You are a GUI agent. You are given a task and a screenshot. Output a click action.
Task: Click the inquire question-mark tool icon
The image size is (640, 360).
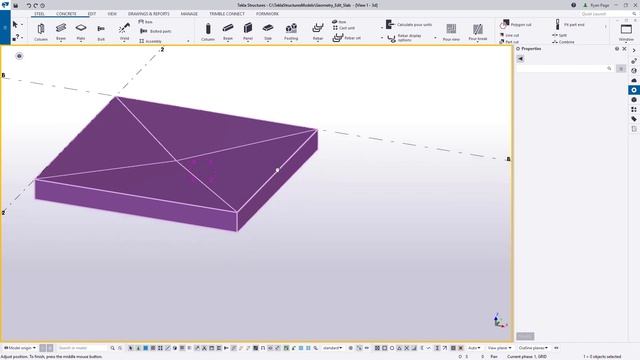pos(16,38)
